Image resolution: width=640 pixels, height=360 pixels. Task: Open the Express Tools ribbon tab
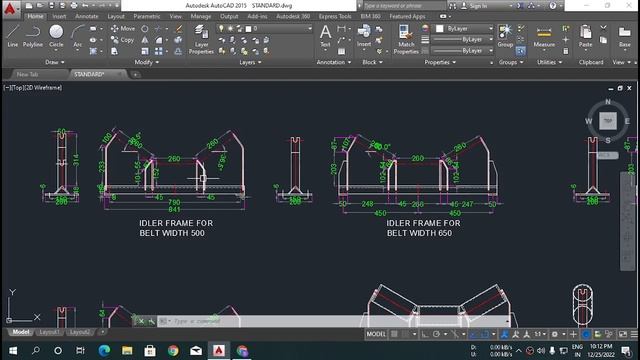335,16
